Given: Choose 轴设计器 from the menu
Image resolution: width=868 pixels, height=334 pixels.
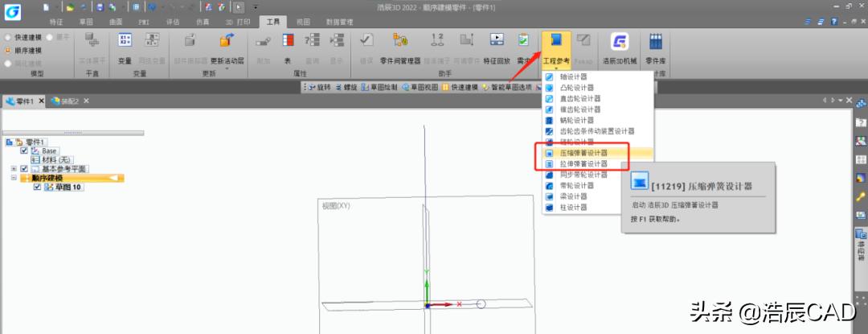Looking at the screenshot, I should click(x=598, y=76).
